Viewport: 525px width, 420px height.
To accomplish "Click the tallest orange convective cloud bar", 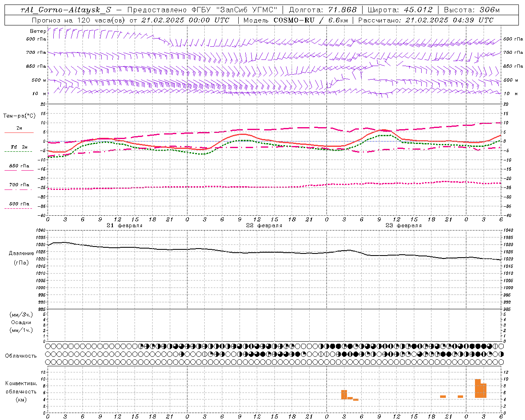I will [478, 388].
